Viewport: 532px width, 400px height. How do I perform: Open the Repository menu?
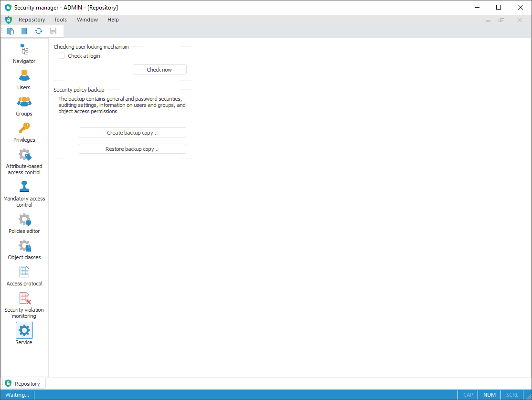pyautogui.click(x=32, y=20)
